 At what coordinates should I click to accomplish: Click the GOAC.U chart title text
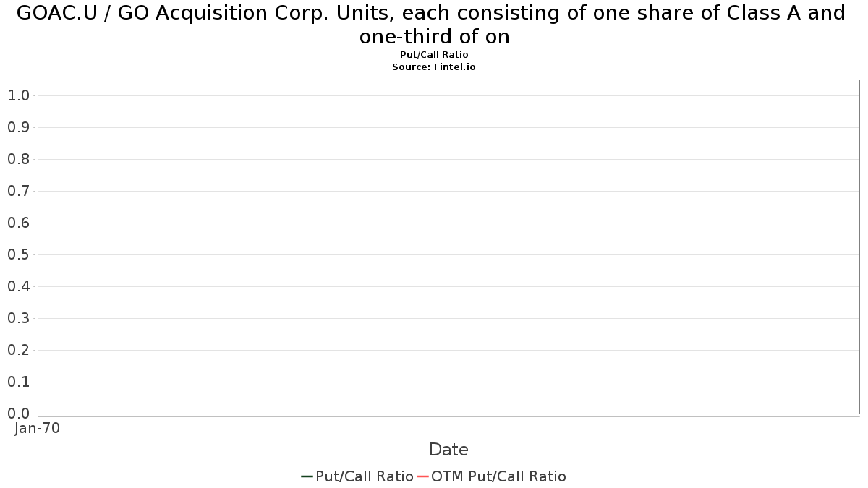(x=430, y=24)
